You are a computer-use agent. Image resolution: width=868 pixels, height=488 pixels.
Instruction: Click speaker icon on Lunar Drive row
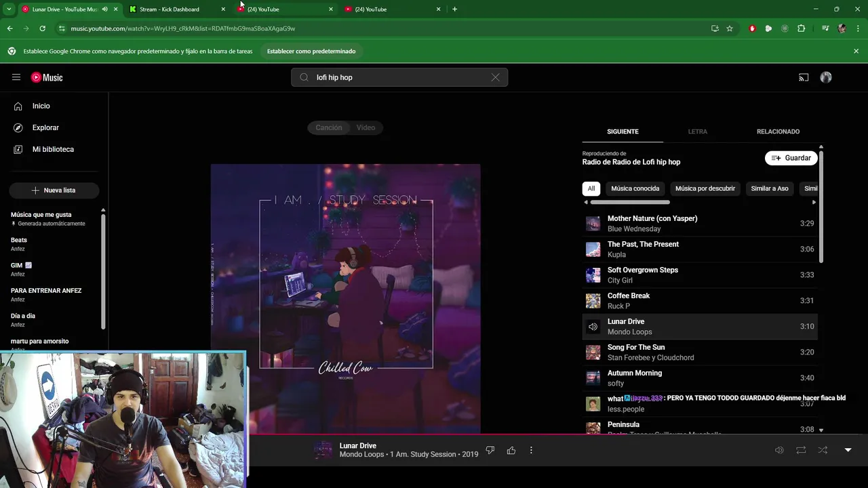[x=593, y=327]
